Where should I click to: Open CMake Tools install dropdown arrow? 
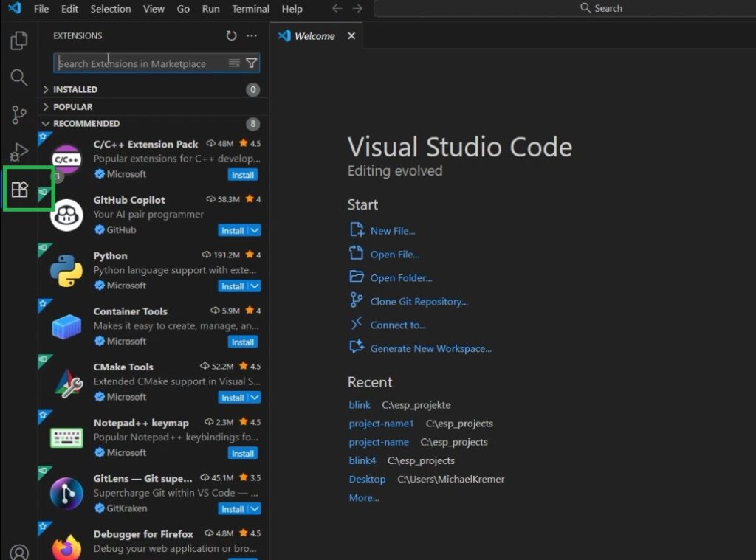coord(255,398)
